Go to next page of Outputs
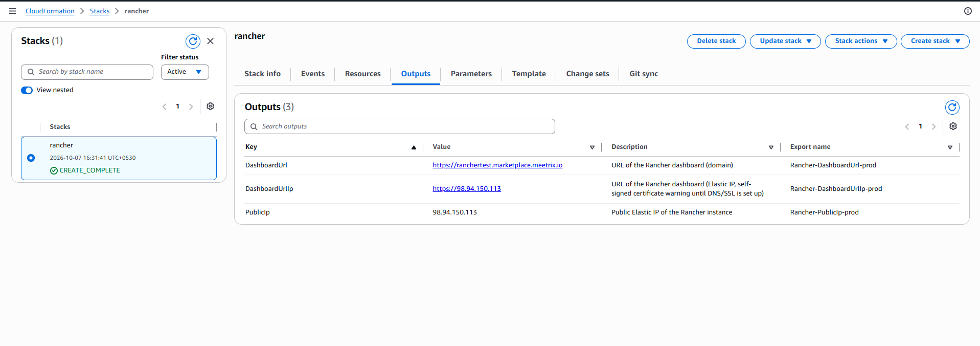This screenshot has height=346, width=980. (x=933, y=126)
